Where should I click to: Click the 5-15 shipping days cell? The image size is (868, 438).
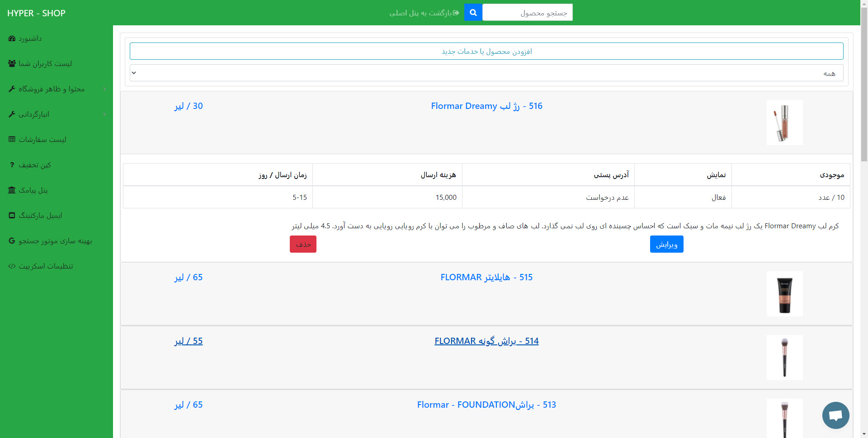pyautogui.click(x=218, y=197)
